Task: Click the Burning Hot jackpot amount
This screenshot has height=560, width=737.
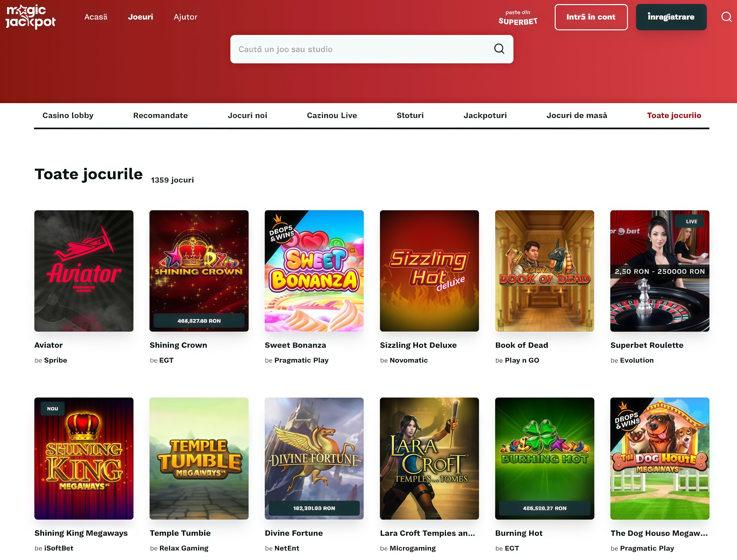Action: 545,508
